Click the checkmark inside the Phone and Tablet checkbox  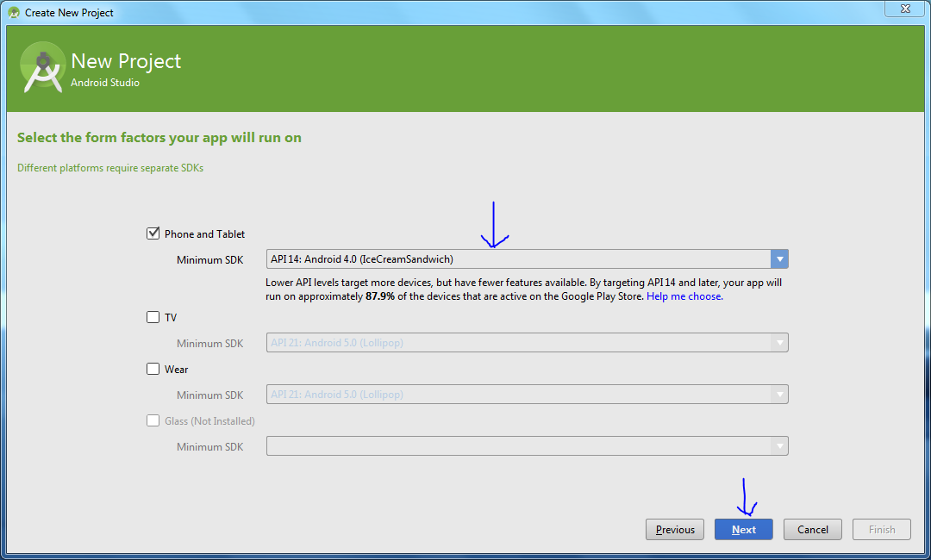point(153,233)
